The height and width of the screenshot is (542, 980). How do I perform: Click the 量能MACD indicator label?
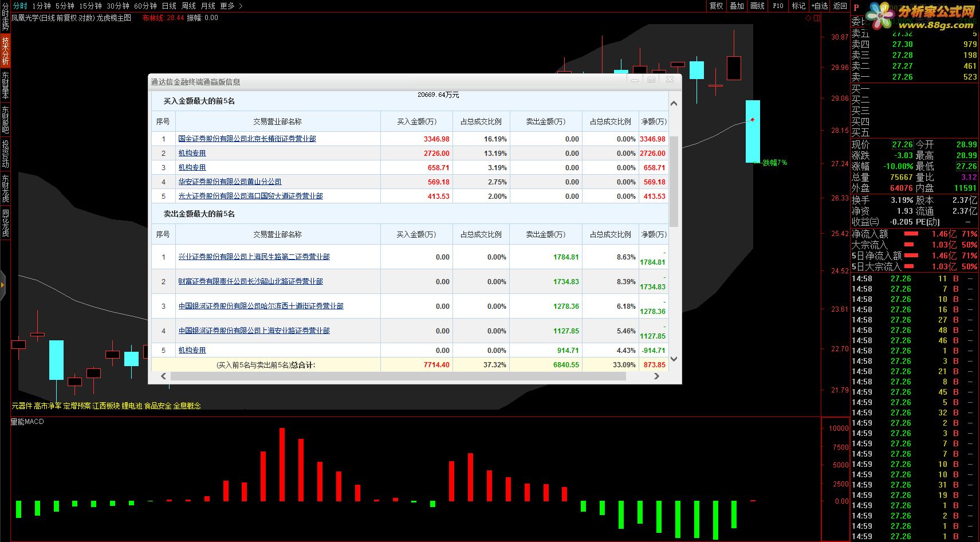click(x=27, y=422)
